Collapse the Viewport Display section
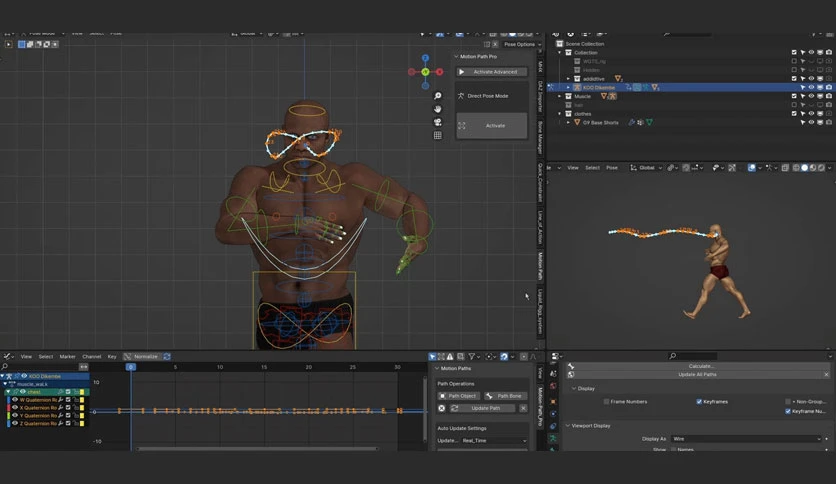The height and width of the screenshot is (484, 836). pos(568,426)
